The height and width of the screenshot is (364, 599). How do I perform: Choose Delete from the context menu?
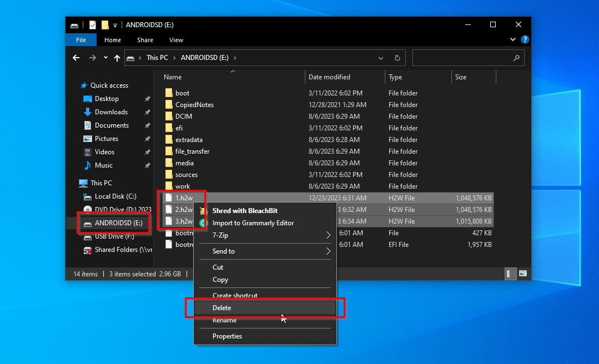[222, 308]
